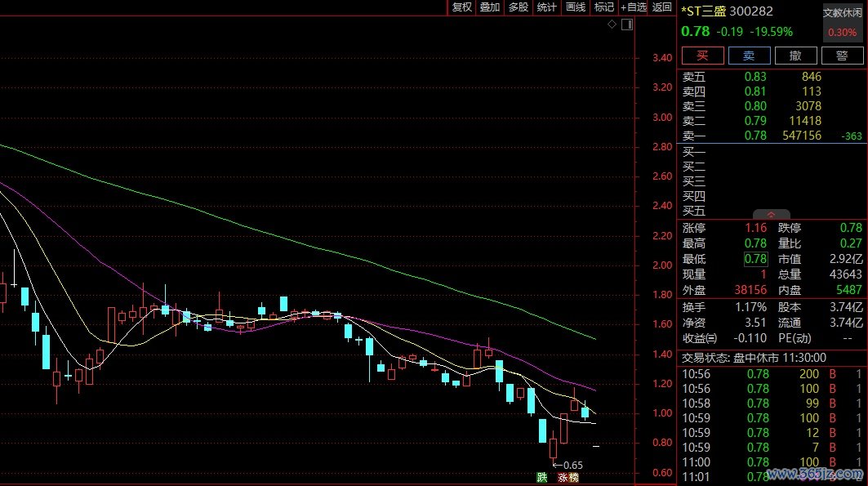Add stock to watchlist with +自选
This screenshot has height=486, width=868.
pos(634,7)
